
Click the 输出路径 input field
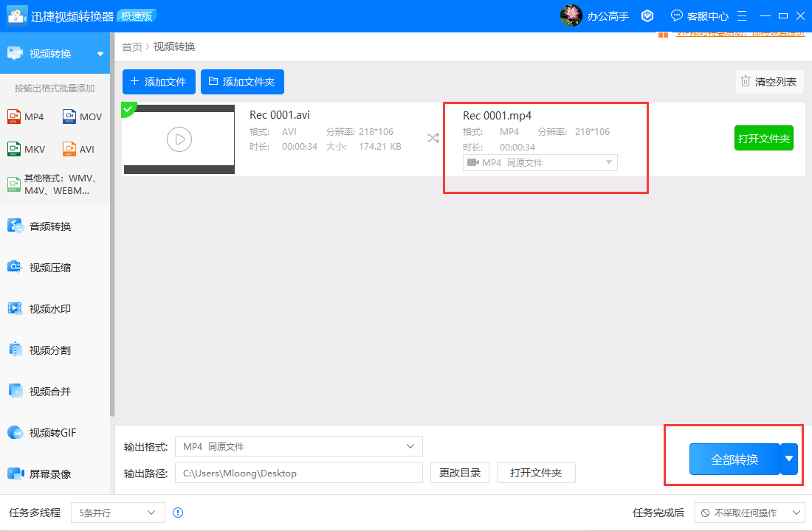pyautogui.click(x=298, y=473)
